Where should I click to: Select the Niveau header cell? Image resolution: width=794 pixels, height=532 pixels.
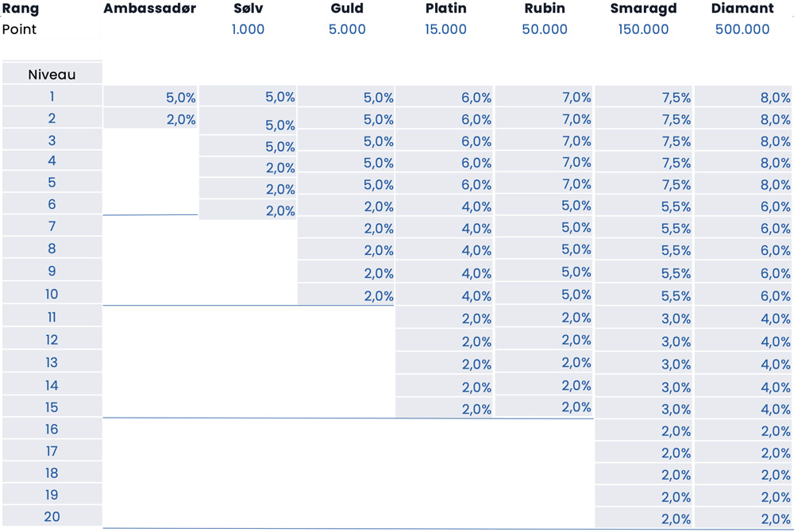pos(52,75)
